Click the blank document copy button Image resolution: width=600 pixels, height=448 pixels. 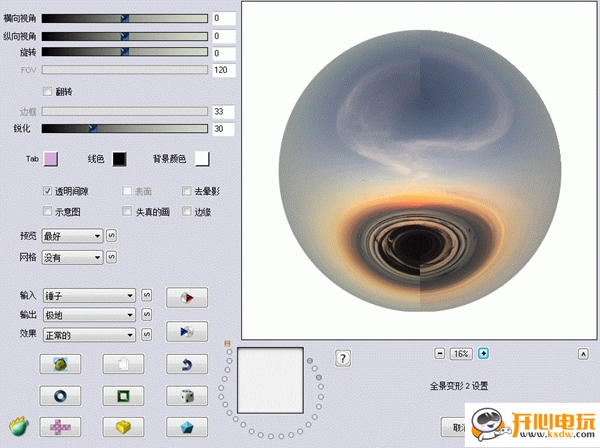click(123, 364)
